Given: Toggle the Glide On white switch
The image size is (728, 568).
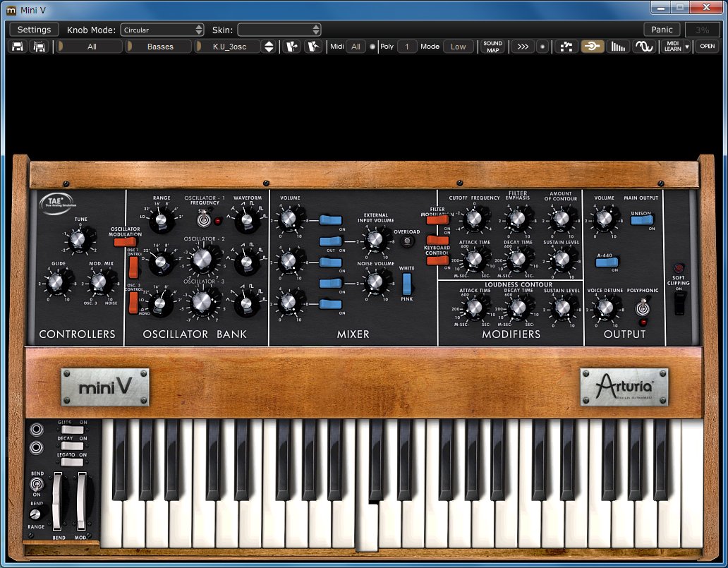Looking at the screenshot, I should (x=73, y=430).
